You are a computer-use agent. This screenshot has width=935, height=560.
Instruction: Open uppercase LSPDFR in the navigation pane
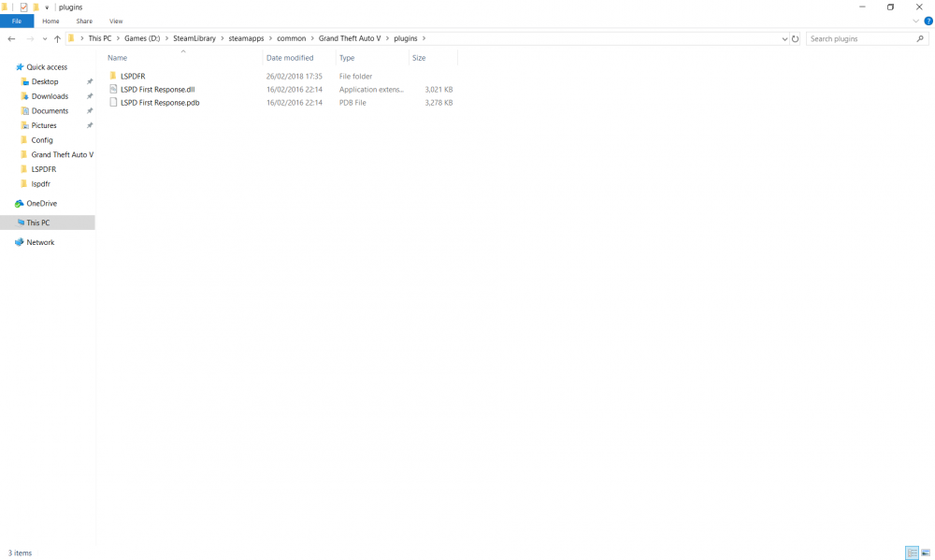pos(44,169)
